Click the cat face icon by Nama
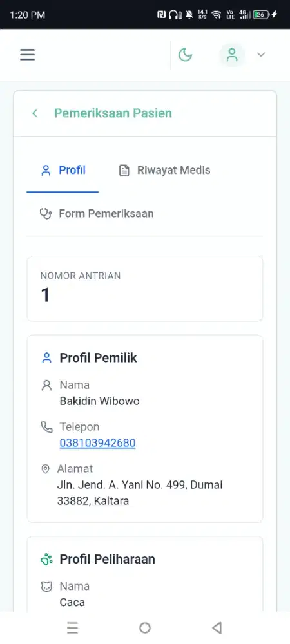 47,587
